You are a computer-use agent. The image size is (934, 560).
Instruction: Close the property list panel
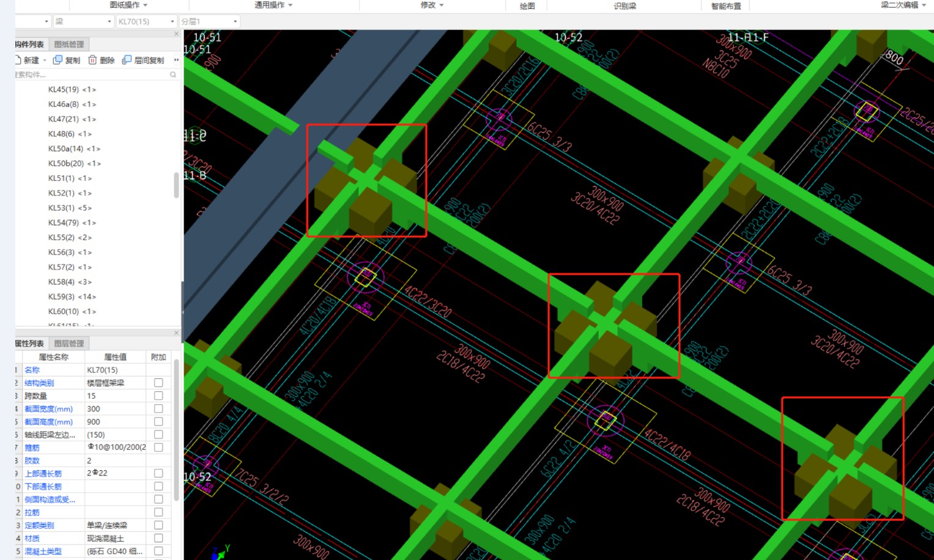tap(176, 333)
